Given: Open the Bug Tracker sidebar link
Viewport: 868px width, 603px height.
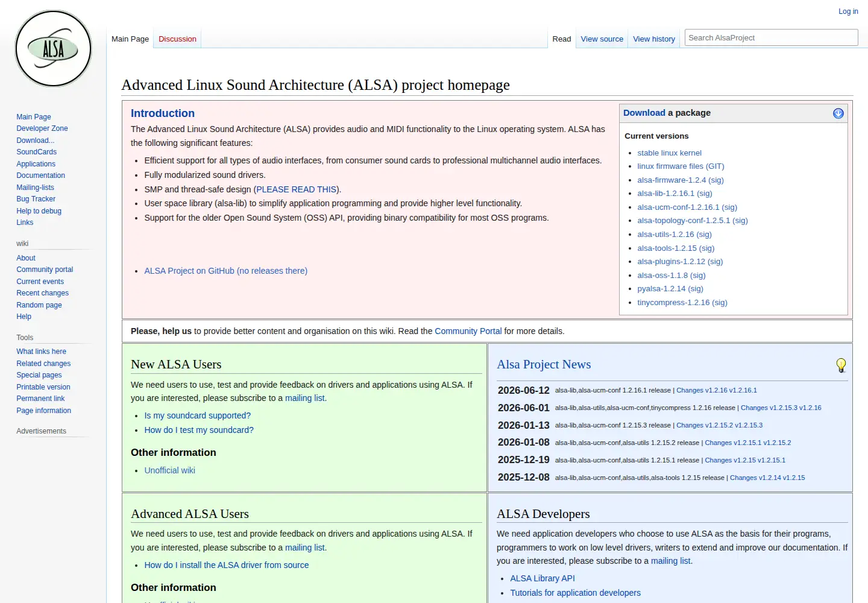Looking at the screenshot, I should tap(36, 199).
